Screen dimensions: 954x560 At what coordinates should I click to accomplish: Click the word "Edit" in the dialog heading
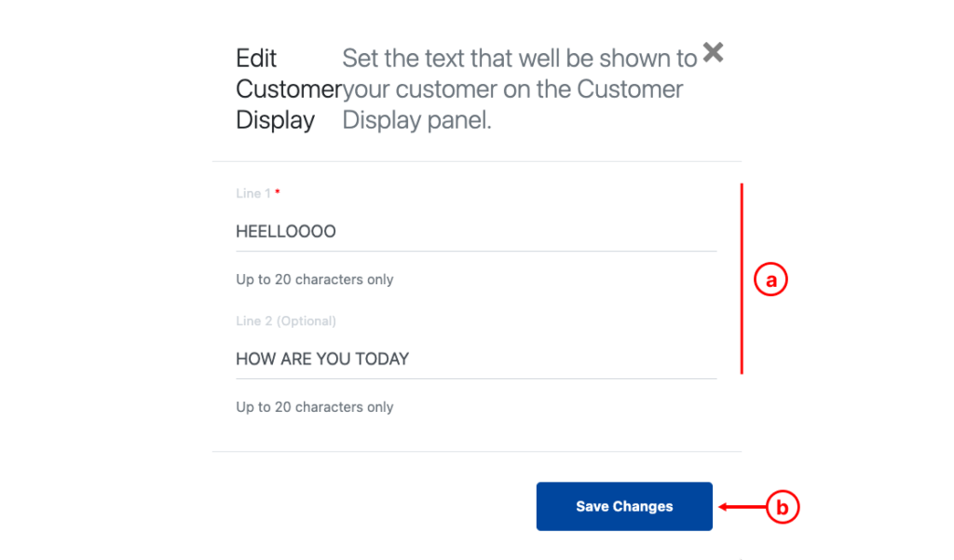tap(256, 59)
